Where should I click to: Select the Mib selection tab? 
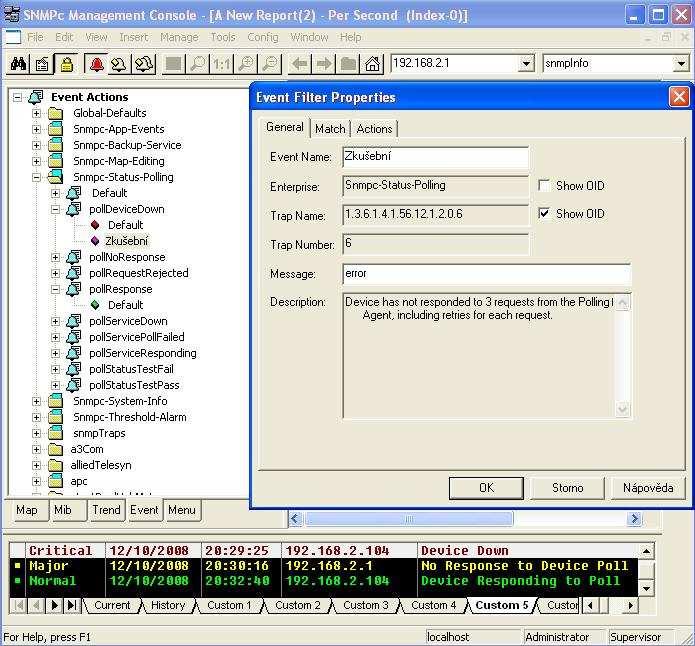pos(62,510)
